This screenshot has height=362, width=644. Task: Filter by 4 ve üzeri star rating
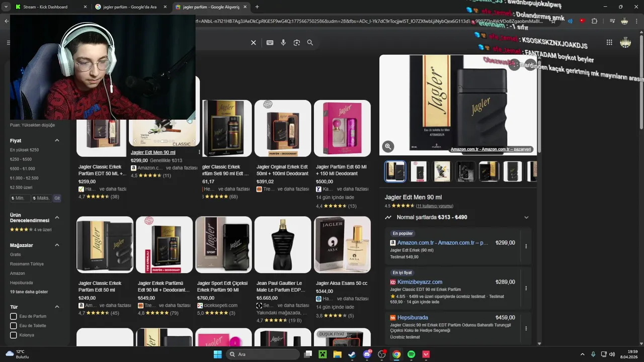(x=31, y=230)
